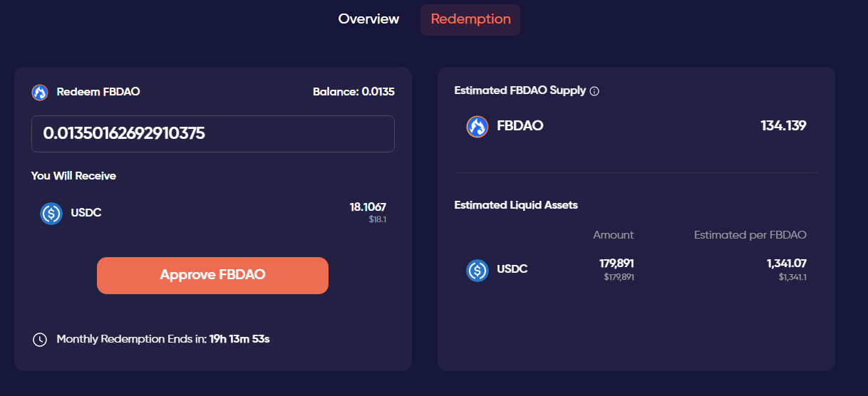Click the large FBDAO flame icon in supply panel
This screenshot has height=396, width=868.
point(477,126)
